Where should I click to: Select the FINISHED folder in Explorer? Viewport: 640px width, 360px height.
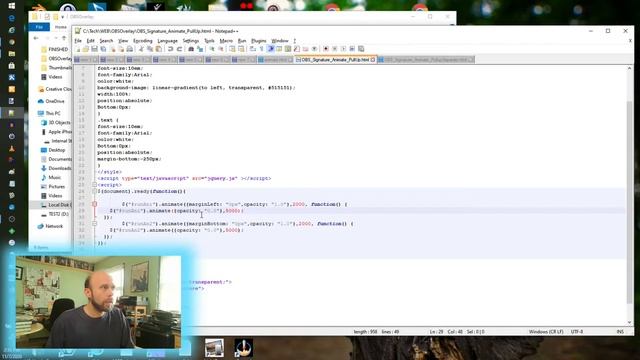click(x=55, y=49)
